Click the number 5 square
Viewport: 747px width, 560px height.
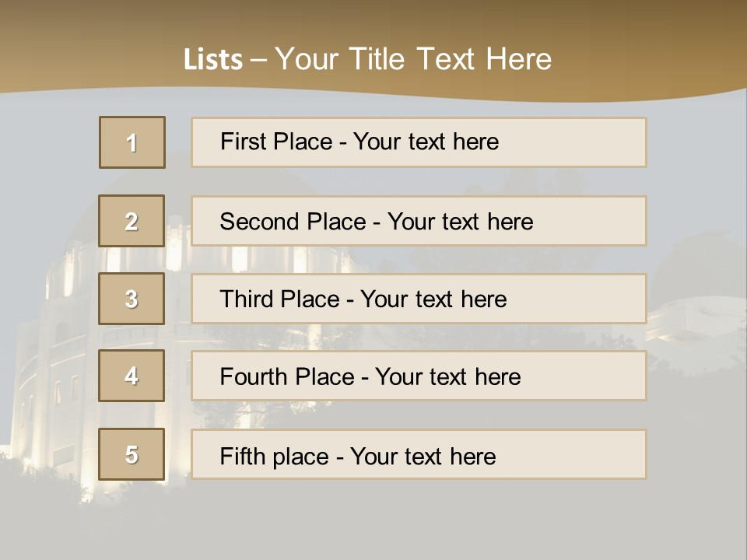[x=132, y=454]
